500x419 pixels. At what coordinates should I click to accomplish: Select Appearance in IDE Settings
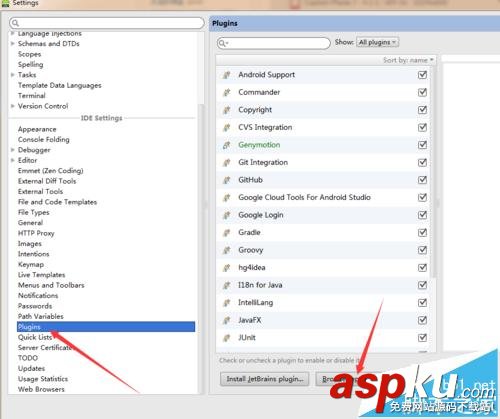point(37,129)
